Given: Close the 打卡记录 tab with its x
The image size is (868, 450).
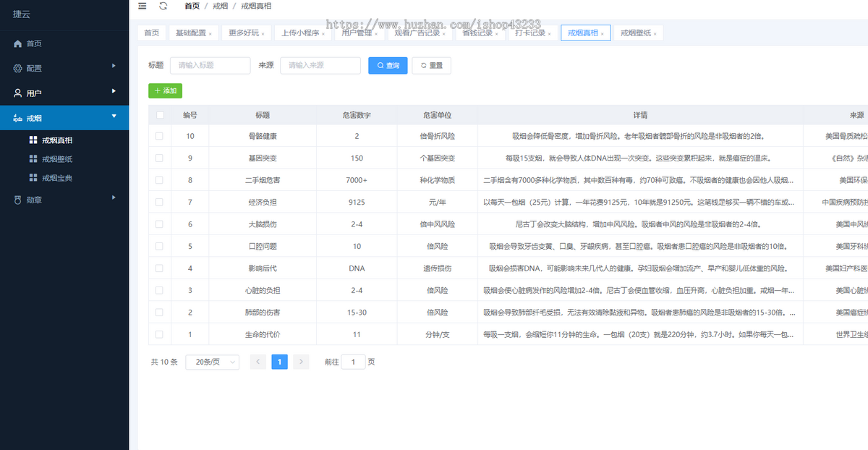Looking at the screenshot, I should coord(550,33).
